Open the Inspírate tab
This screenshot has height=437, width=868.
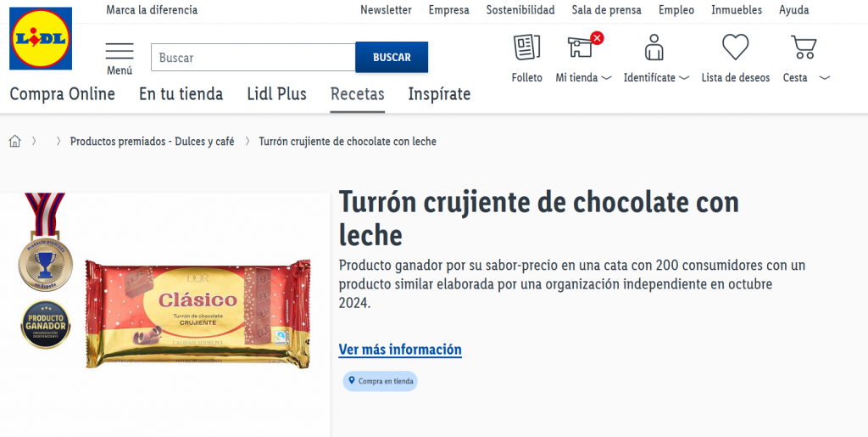pyautogui.click(x=440, y=94)
